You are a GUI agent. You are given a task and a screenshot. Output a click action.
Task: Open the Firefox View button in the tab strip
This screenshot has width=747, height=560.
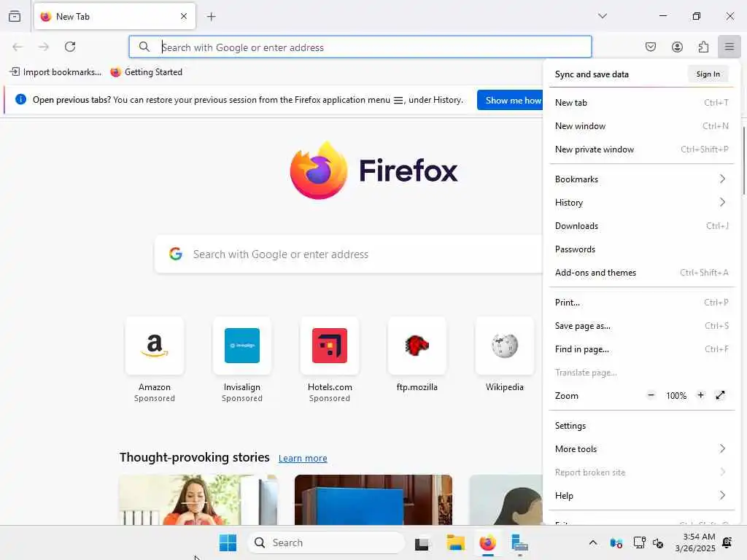(x=15, y=16)
